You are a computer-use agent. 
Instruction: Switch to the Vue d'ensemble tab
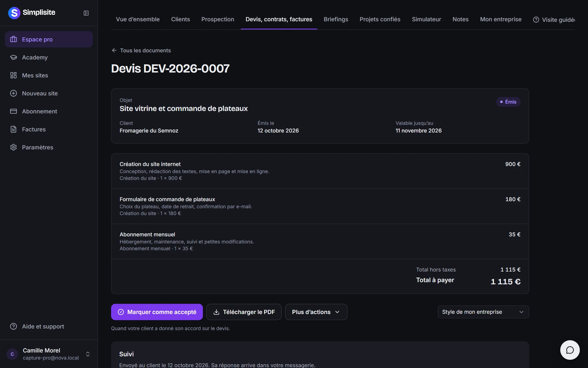[x=138, y=19]
